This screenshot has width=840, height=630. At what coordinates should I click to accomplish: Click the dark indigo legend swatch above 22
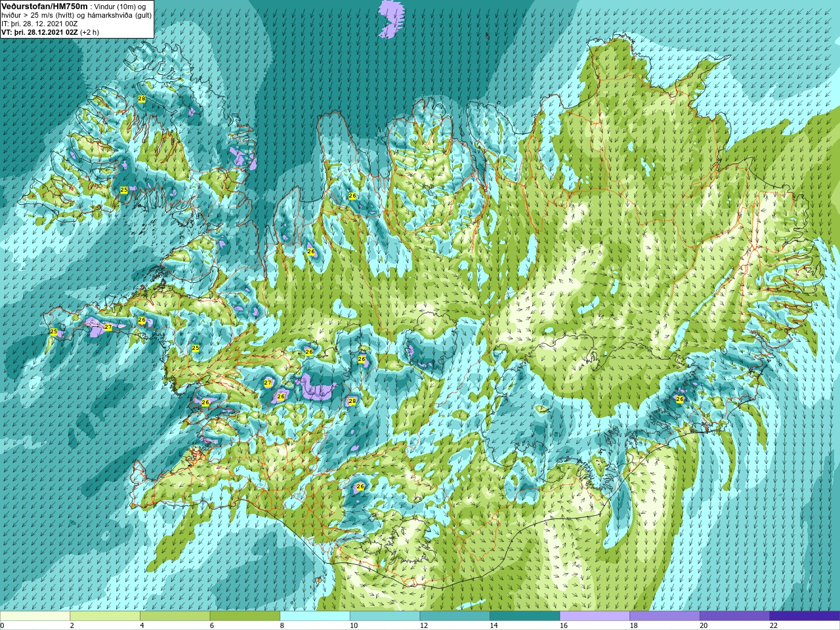805,616
